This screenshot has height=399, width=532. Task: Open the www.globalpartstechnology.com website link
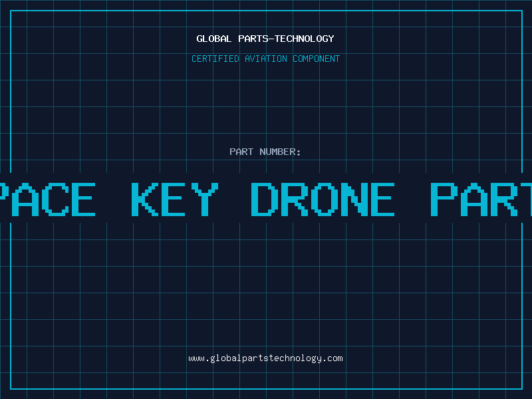(x=265, y=358)
